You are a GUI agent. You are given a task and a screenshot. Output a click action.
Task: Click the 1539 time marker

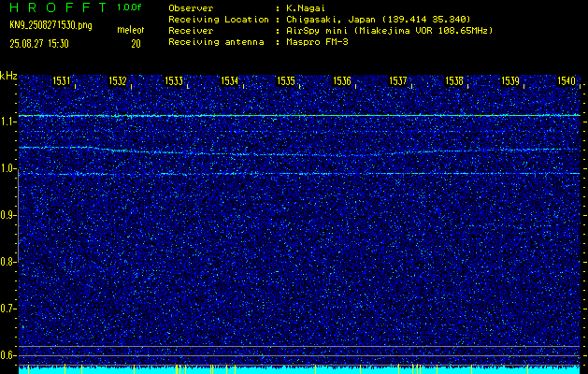coord(510,80)
